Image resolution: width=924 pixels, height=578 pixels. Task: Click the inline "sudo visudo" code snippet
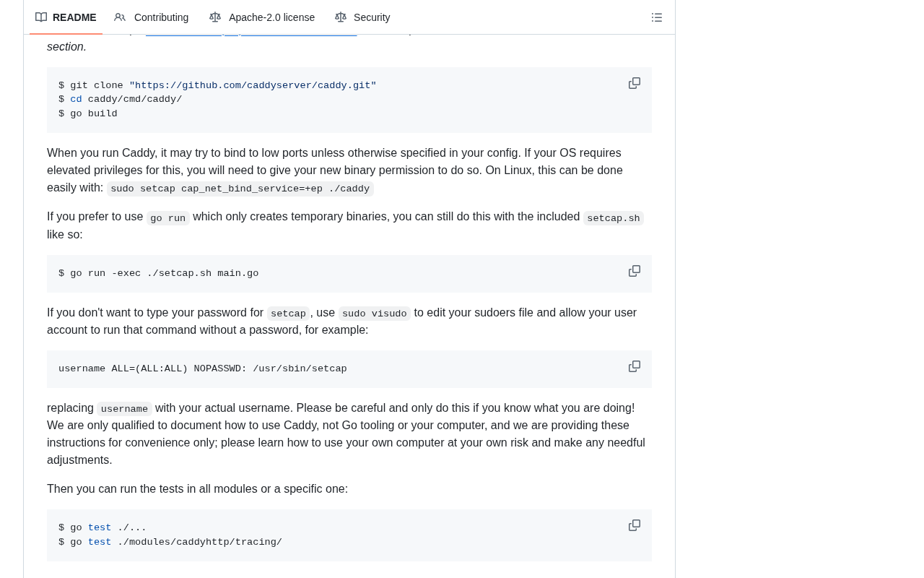(x=375, y=314)
